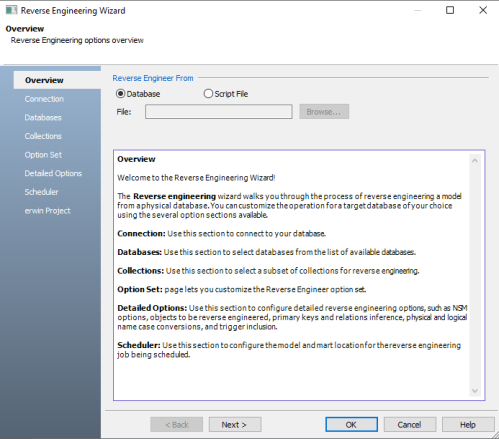Open the Detailed Options section
Image resolution: width=499 pixels, height=439 pixels.
point(53,173)
